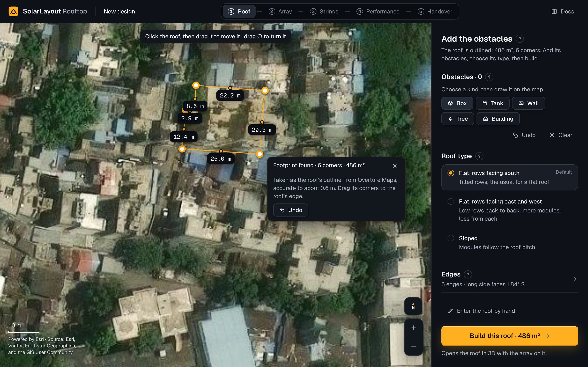Open the Performance step
The height and width of the screenshot is (367, 588).
(378, 11)
